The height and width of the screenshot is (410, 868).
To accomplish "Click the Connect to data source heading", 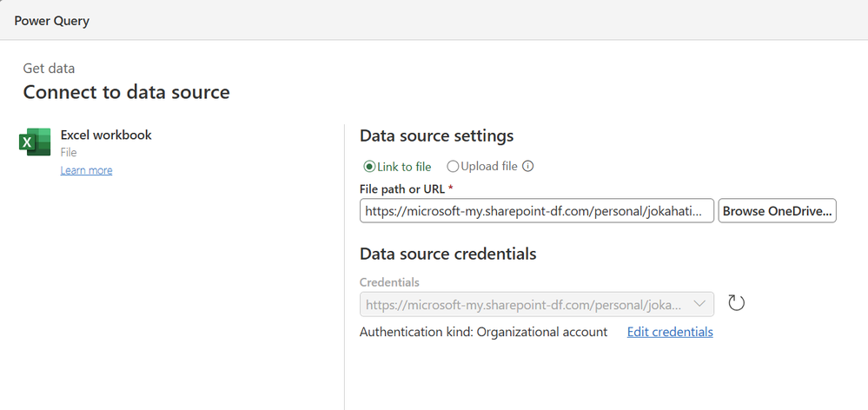I will tap(126, 92).
